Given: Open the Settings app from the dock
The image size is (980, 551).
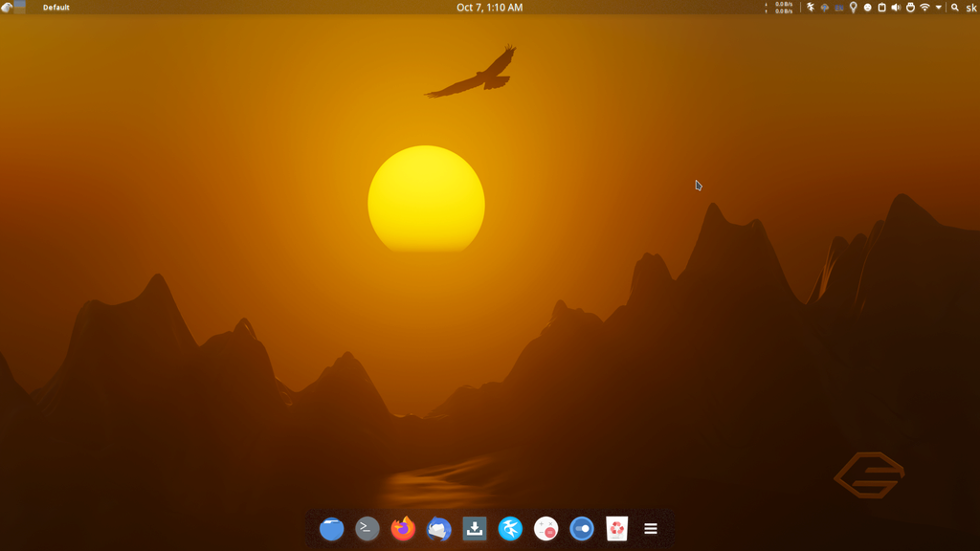Looking at the screenshot, I should 581,528.
